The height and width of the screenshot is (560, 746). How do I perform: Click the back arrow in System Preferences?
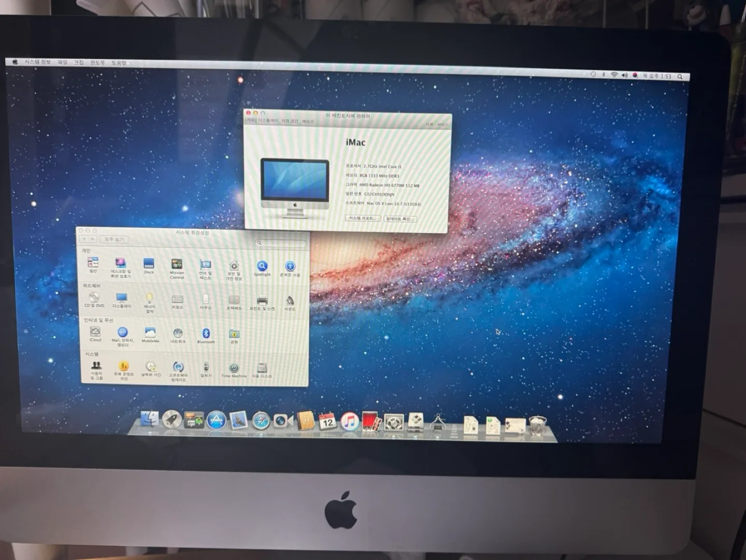(84, 239)
